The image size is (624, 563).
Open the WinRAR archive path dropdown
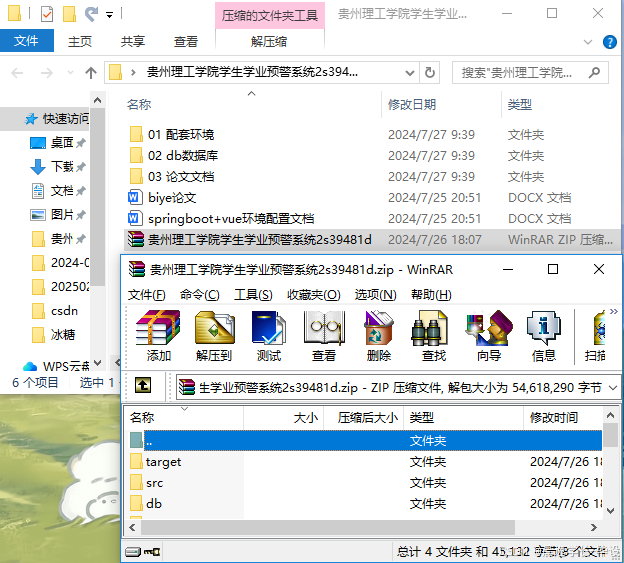click(x=613, y=387)
